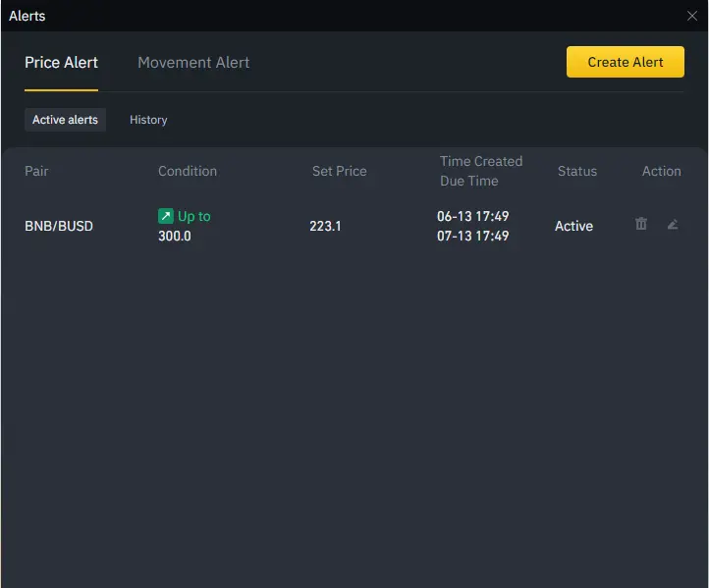Click the Create Alert button

625,62
